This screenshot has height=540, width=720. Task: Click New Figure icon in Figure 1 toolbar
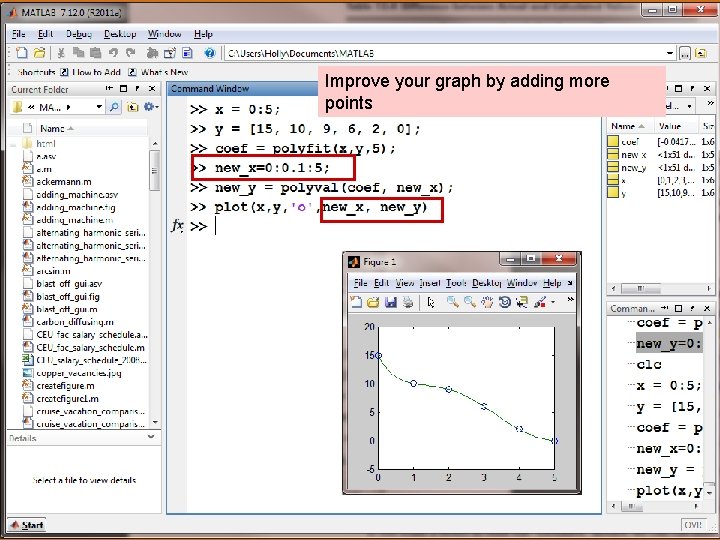(x=355, y=302)
